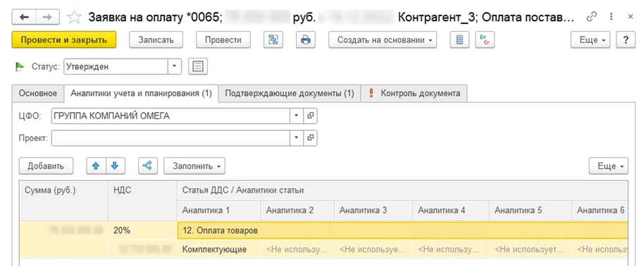
Task: Click Провести и закрыть button
Action: [64, 40]
